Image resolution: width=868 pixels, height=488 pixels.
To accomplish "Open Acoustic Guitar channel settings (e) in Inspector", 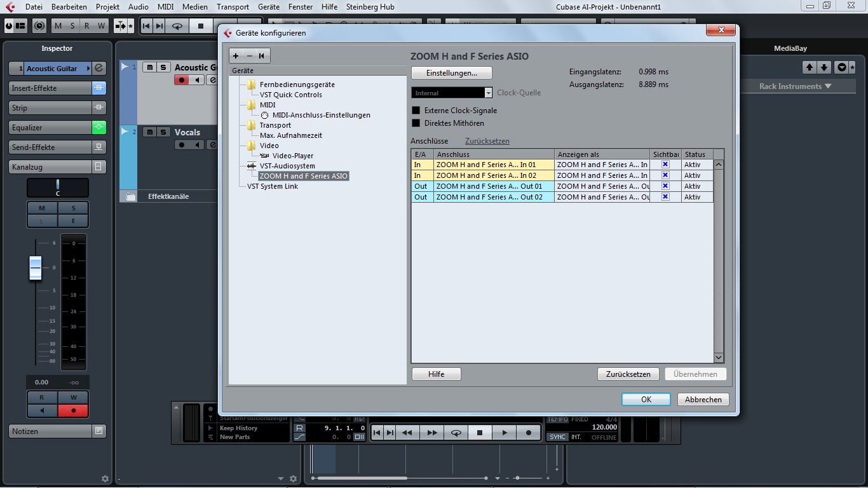I will point(99,68).
